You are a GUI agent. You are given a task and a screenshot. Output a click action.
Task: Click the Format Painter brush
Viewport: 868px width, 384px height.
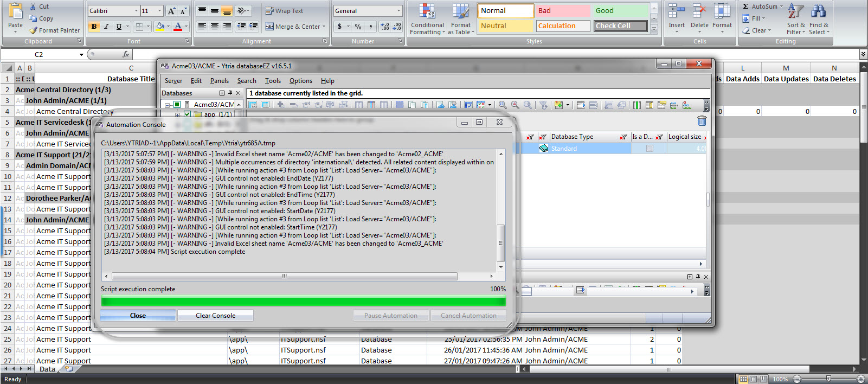(34, 30)
